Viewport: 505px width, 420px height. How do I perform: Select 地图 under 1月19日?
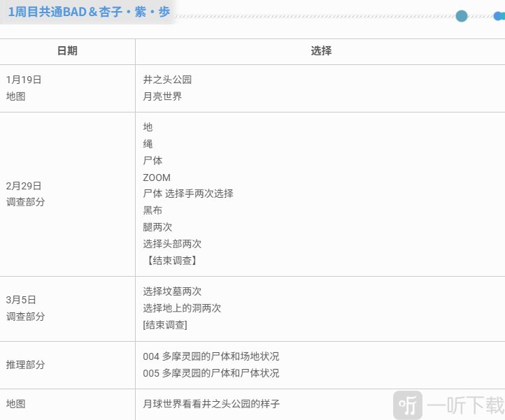pyautogui.click(x=16, y=96)
